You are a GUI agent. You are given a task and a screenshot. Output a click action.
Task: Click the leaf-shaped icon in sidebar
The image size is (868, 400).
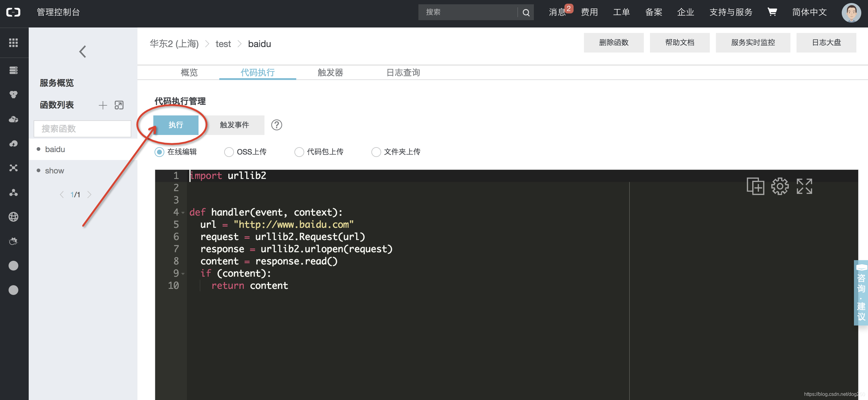[x=13, y=144]
